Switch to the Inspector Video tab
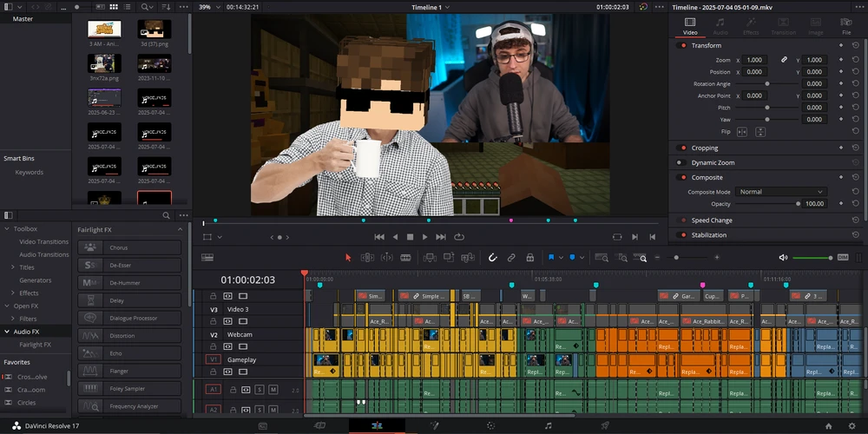The height and width of the screenshot is (434, 868). 690,26
